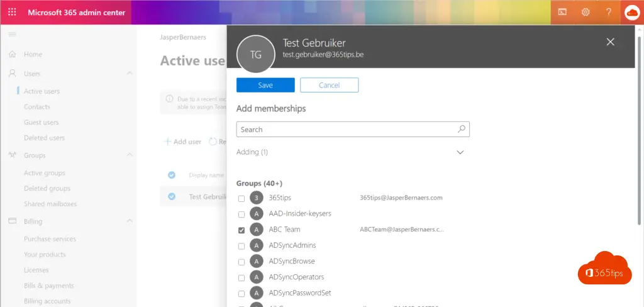Open Deleted groups in the sidebar

click(x=47, y=188)
